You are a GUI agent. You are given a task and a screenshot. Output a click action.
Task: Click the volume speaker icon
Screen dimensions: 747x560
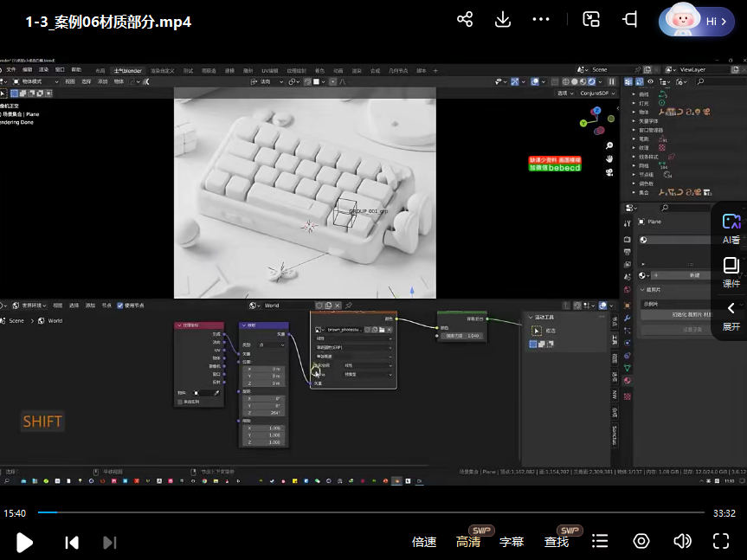click(x=682, y=541)
